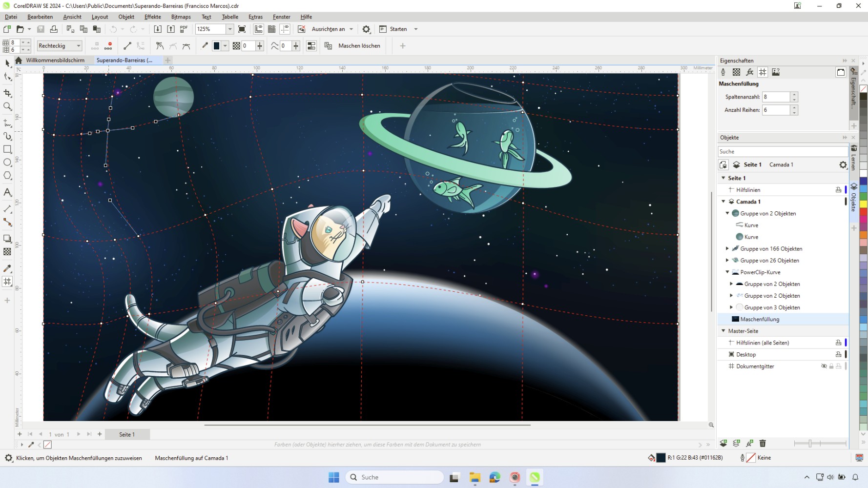The width and height of the screenshot is (868, 488).
Task: Toggle print output for Hilfslinien layer
Action: (839, 189)
